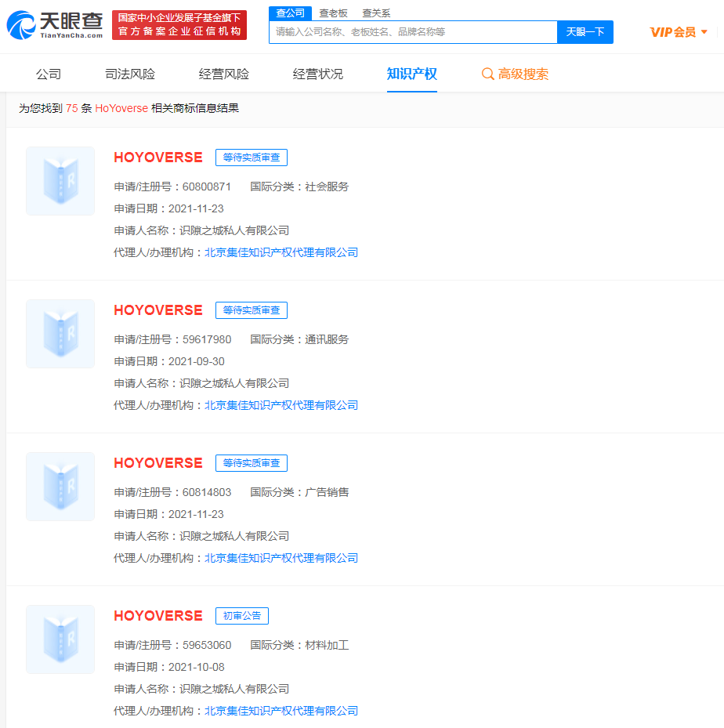
Task: Open the VIP会员 dropdown arrow
Action: point(704,32)
